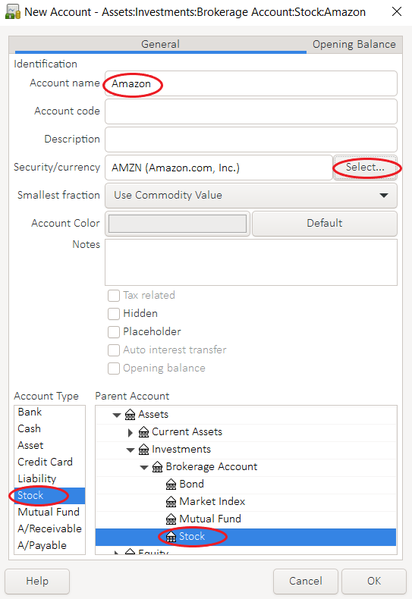Check the Placeholder checkbox
The image size is (412, 599).
click(x=114, y=332)
